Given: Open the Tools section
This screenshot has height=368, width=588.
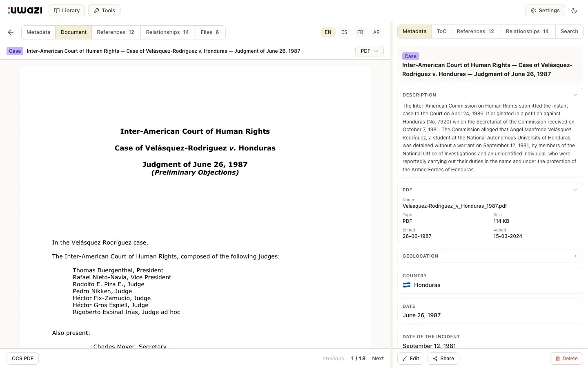Looking at the screenshot, I should tap(104, 10).
